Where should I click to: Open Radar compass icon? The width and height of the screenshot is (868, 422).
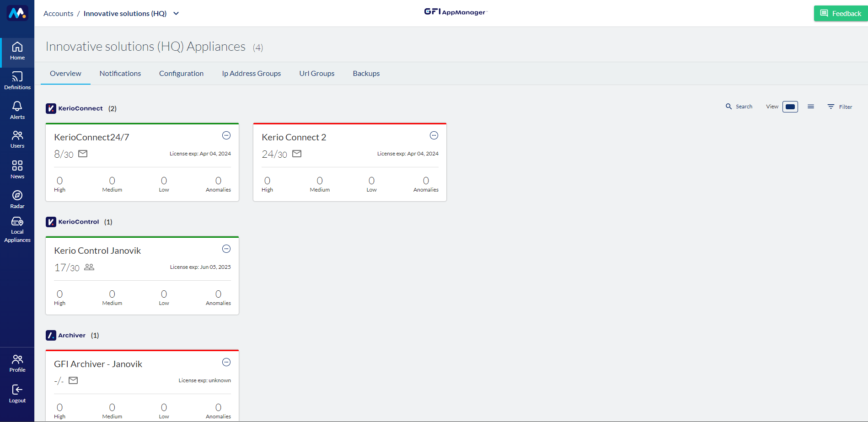pyautogui.click(x=17, y=199)
